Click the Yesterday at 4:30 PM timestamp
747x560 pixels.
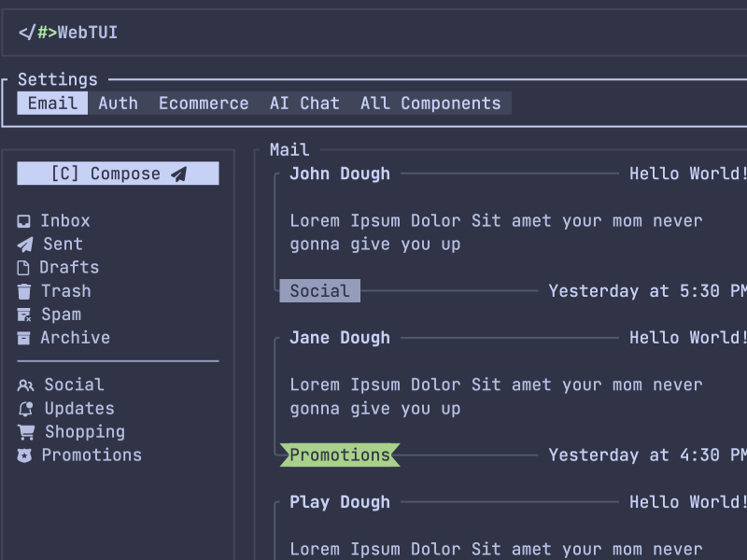647,455
